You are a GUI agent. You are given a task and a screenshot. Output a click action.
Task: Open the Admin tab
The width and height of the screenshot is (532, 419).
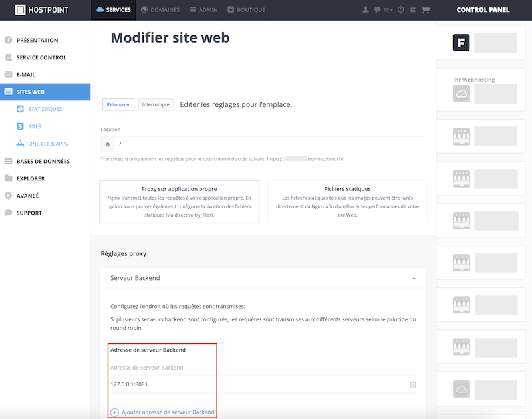click(x=203, y=10)
